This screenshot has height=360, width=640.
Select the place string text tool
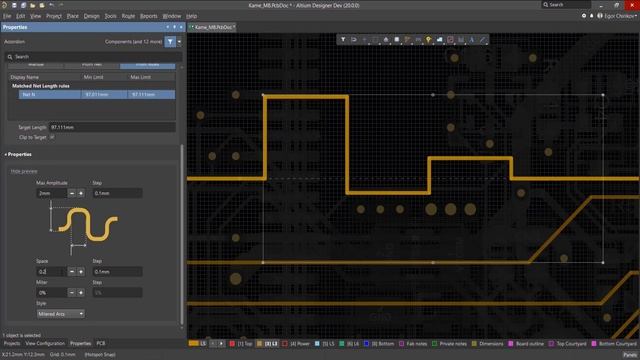click(x=471, y=40)
